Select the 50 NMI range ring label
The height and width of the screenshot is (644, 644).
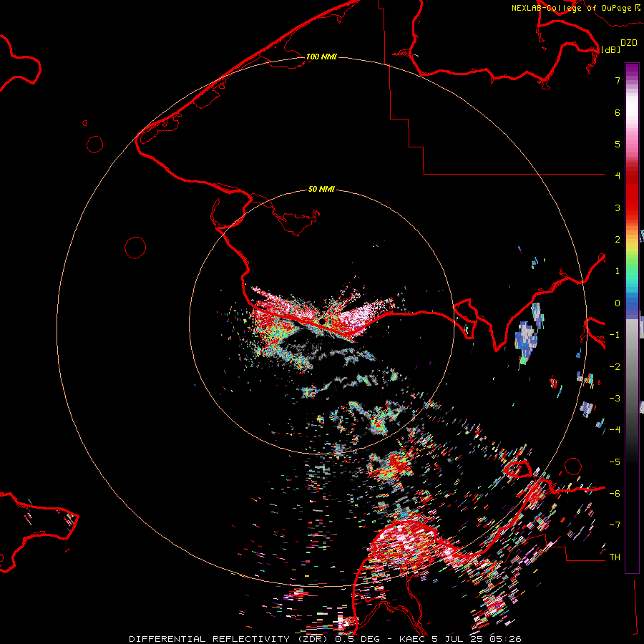coord(321,189)
